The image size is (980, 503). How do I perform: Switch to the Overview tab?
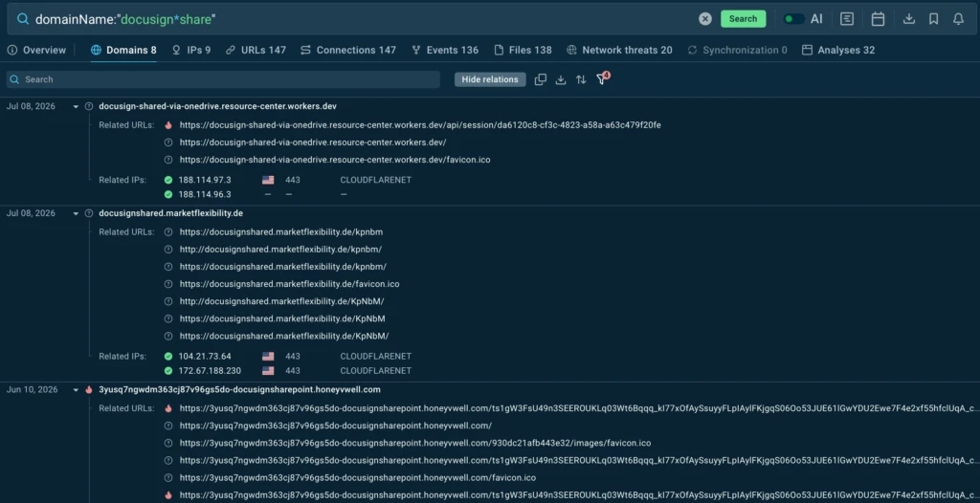point(36,50)
